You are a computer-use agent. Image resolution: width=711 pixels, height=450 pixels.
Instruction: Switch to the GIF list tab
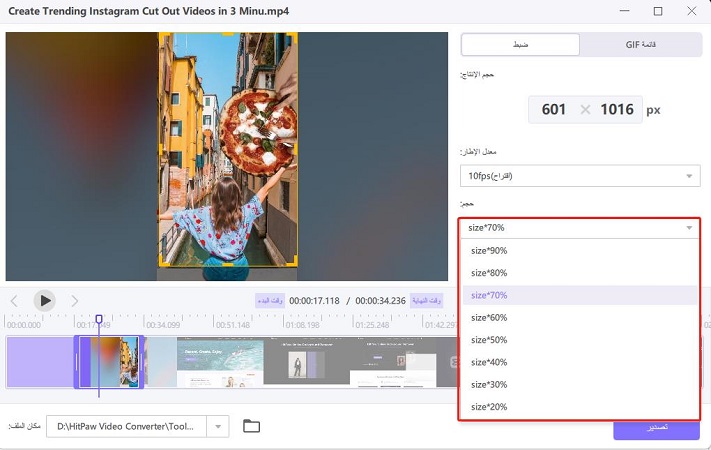[x=640, y=44]
